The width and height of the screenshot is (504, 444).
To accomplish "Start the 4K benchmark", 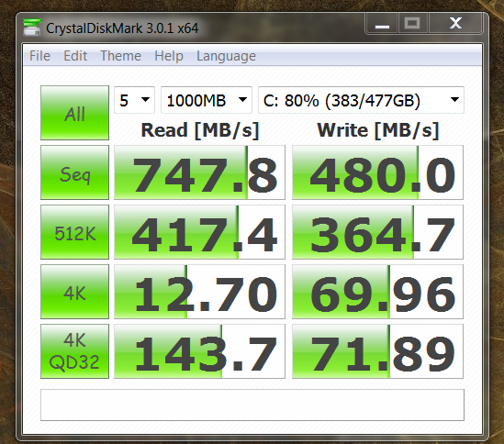I will point(75,292).
